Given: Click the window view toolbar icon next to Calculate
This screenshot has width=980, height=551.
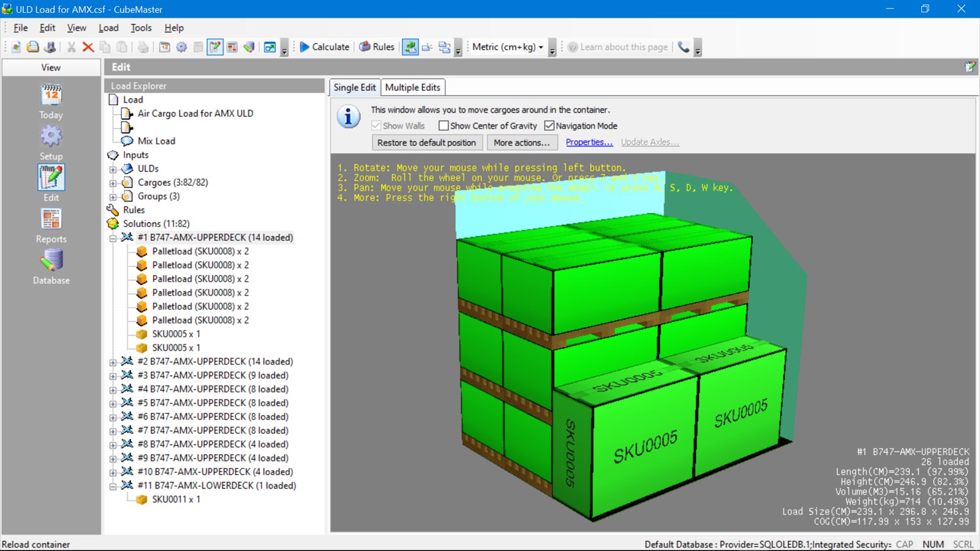Looking at the screenshot, I should pyautogui.click(x=269, y=47).
